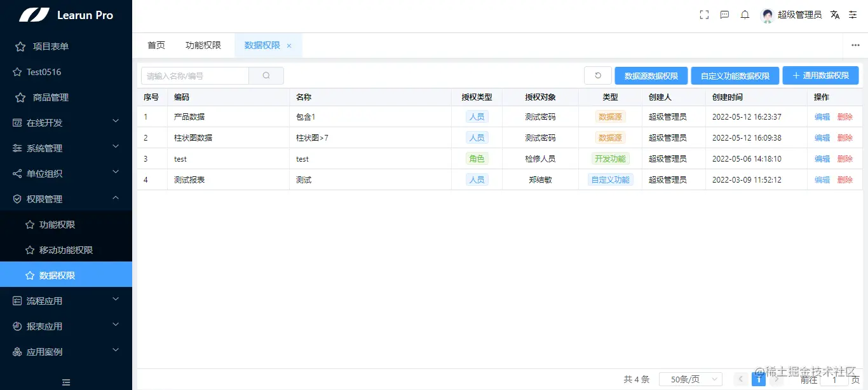868x390 pixels.
Task: Switch to the 功能权限 tab
Action: pyautogui.click(x=203, y=45)
